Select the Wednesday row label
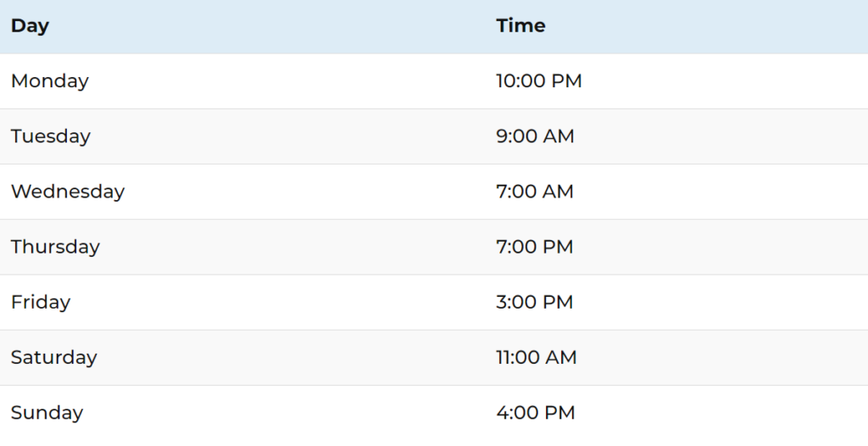The height and width of the screenshot is (446, 868). 68,192
